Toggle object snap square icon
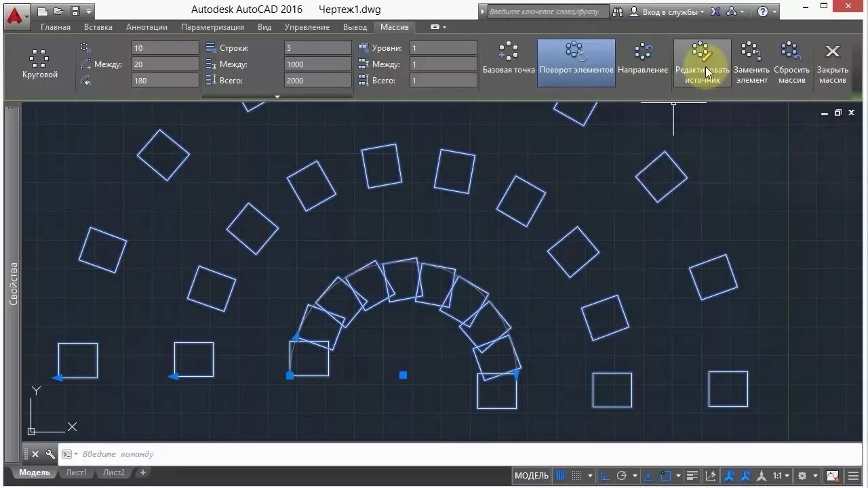Viewport: 868px width, 488px height. [x=666, y=476]
